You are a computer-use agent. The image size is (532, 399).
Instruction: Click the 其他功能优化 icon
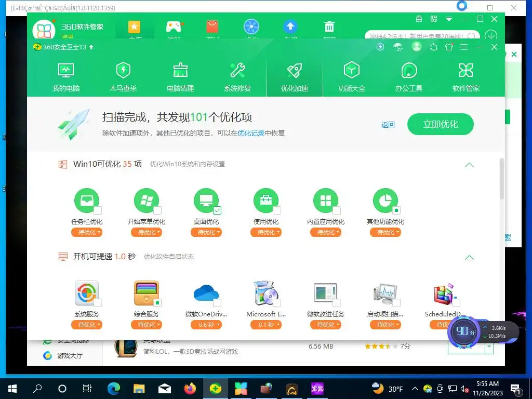[x=385, y=201]
